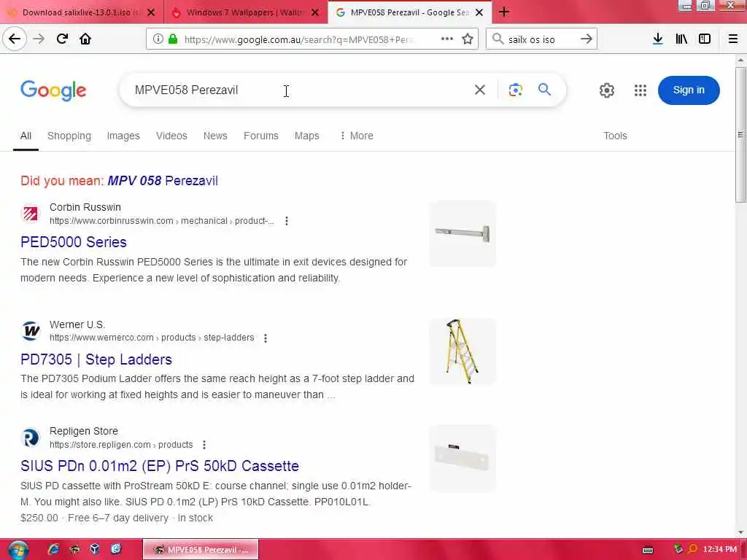Click the browser forward arrow
This screenshot has height=560, width=747.
(x=39, y=39)
